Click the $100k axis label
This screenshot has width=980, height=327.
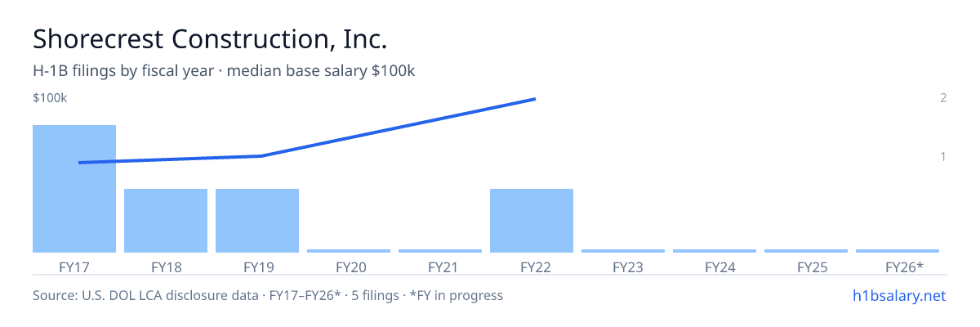click(x=50, y=98)
